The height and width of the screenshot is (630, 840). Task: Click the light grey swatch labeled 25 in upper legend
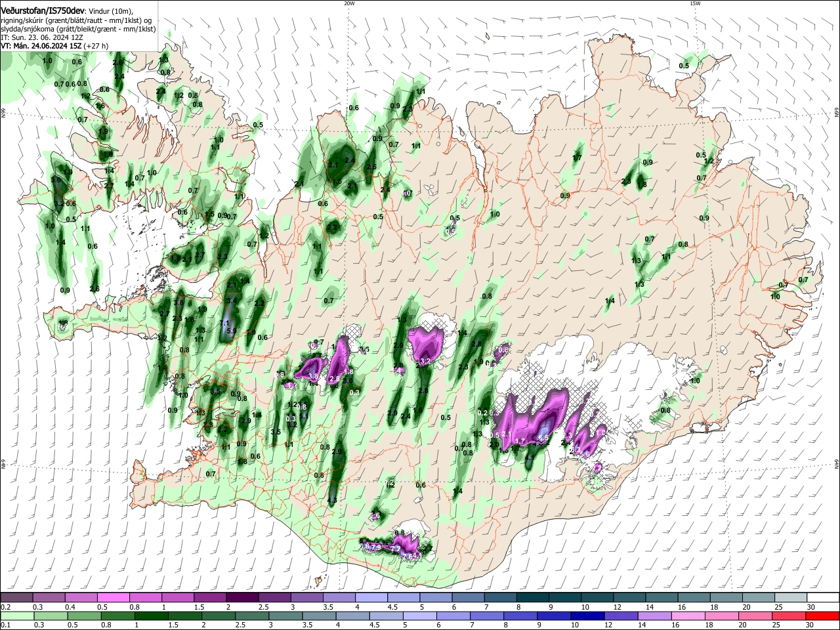pos(791,597)
